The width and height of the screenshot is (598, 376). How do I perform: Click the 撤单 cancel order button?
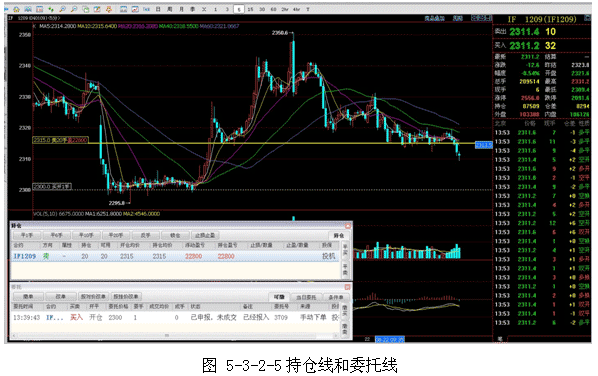[x=28, y=296]
